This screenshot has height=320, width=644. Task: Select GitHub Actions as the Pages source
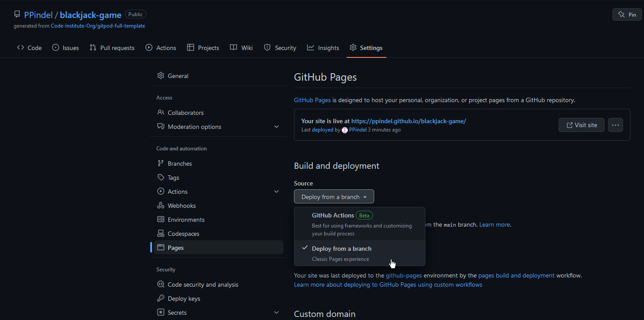coord(333,215)
